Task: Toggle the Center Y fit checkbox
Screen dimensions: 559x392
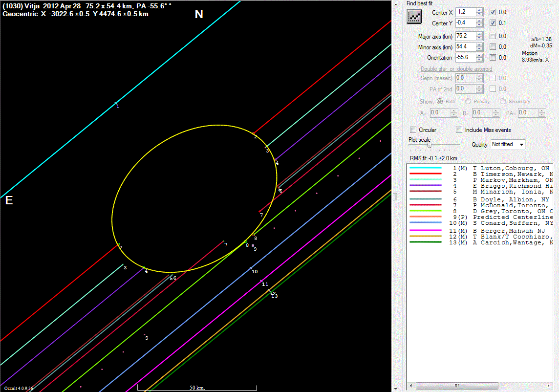Action: tap(493, 23)
